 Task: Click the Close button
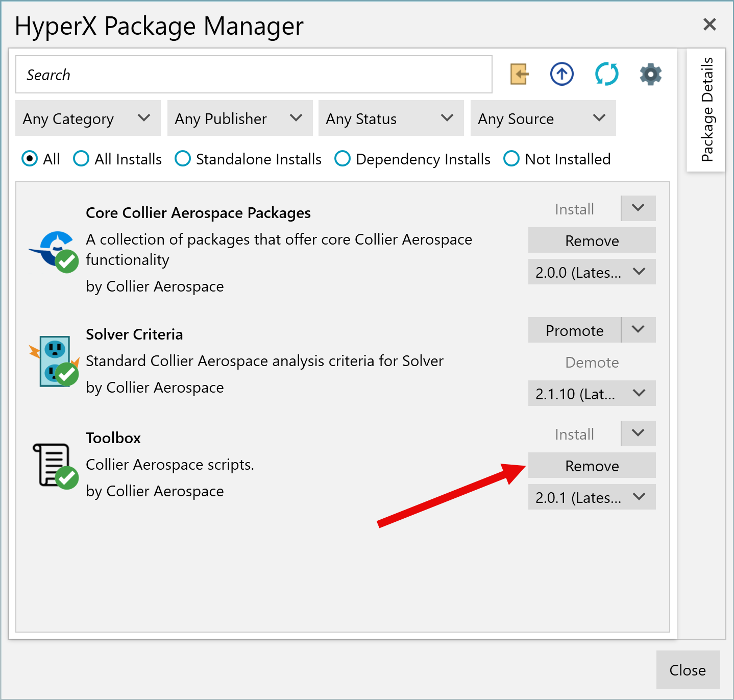tap(688, 669)
